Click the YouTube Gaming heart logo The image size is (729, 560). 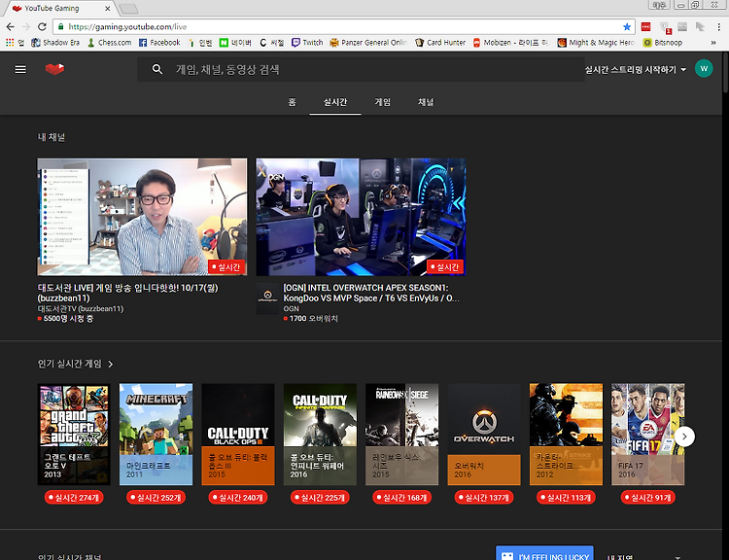pyautogui.click(x=54, y=69)
